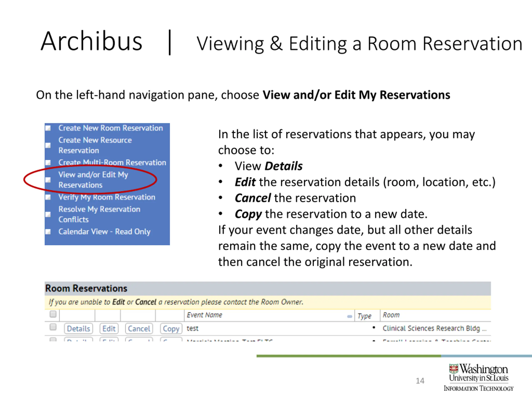Click icon beside Create New Room Reservation
Viewport: 532px width, 399px height.
point(48,128)
